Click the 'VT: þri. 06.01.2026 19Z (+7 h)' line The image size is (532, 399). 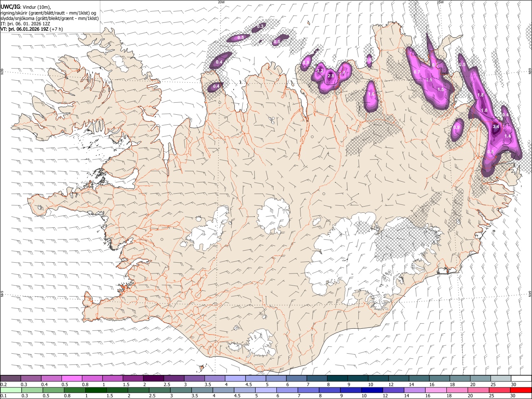pos(32,29)
